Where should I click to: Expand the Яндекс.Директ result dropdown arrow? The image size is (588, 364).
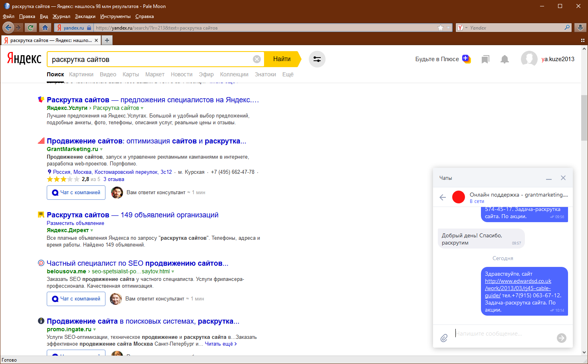point(92,231)
